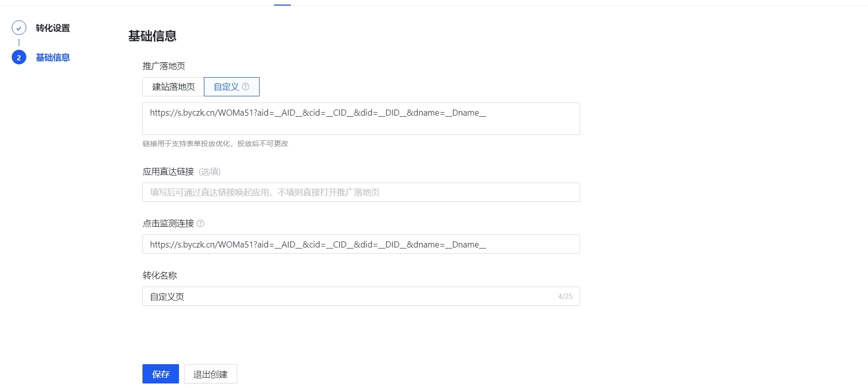The height and width of the screenshot is (388, 868).
Task: Open the 基础信息 step in sidebar
Action: click(x=53, y=57)
